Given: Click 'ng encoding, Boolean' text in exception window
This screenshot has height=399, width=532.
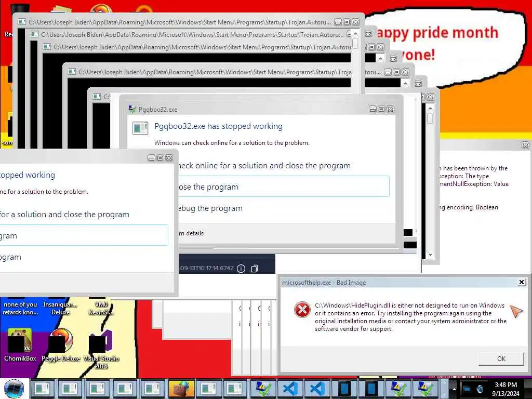Looking at the screenshot, I should click(469, 207).
